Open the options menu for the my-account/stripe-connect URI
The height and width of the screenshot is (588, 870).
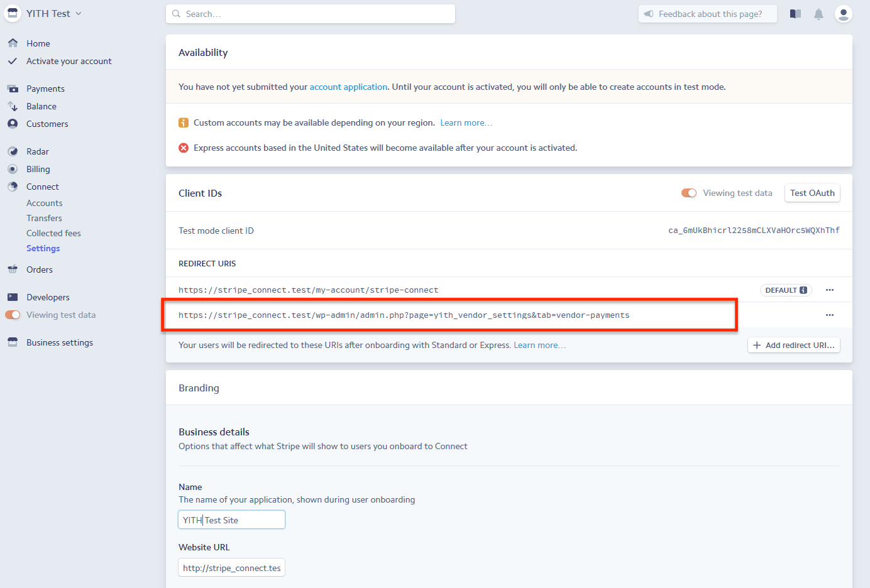pyautogui.click(x=830, y=290)
